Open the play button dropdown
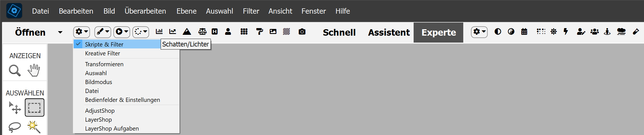The image size is (644, 135). point(122,32)
